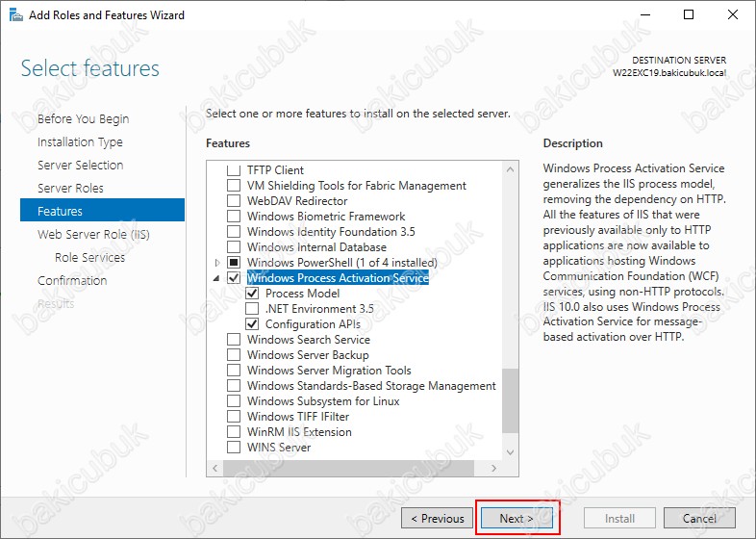Image resolution: width=756 pixels, height=539 pixels.
Task: Tick the Windows Server Backup checkbox
Action: pyautogui.click(x=234, y=355)
